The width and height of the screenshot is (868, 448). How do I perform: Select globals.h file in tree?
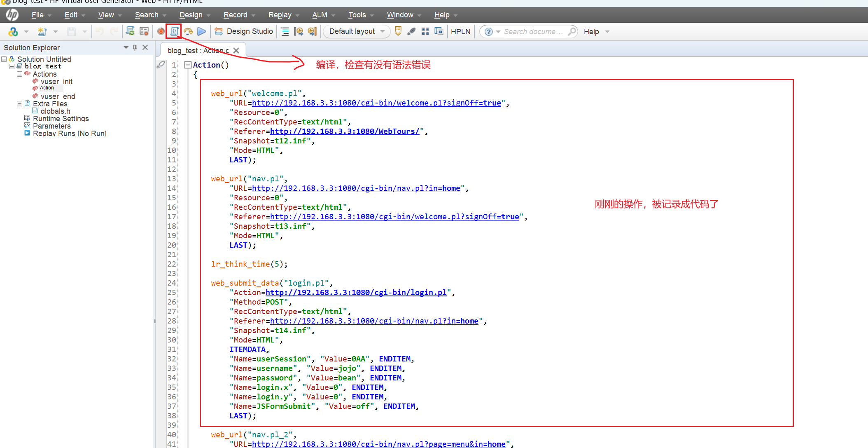(55, 111)
